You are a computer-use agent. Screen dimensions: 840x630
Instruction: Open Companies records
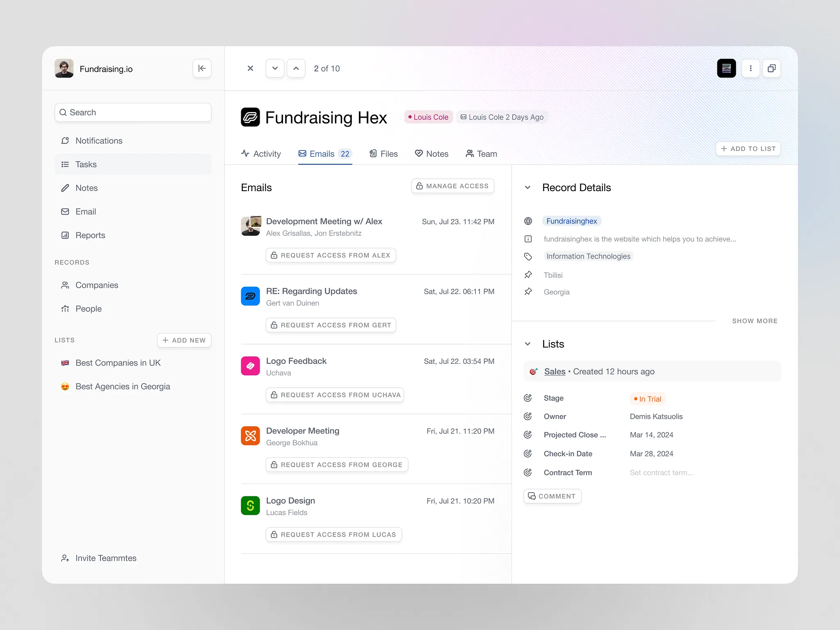(x=133, y=285)
